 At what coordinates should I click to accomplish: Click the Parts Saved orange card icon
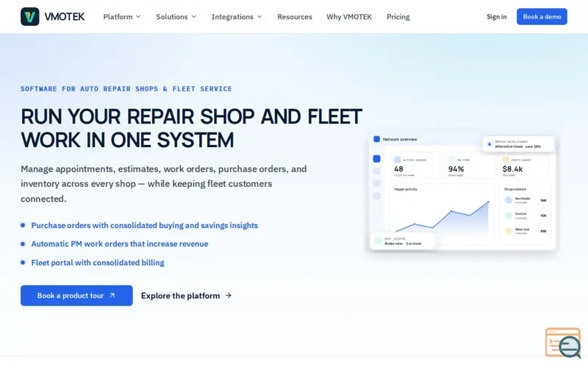coord(506,160)
